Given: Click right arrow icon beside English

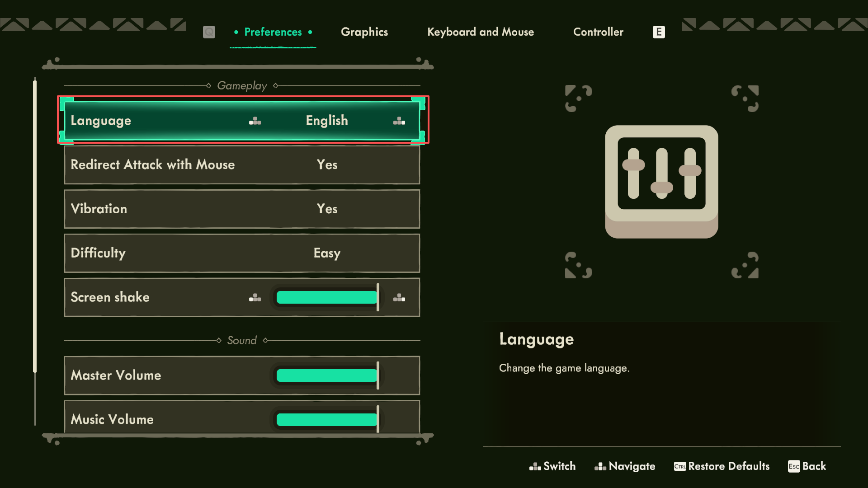Looking at the screenshot, I should pyautogui.click(x=399, y=121).
